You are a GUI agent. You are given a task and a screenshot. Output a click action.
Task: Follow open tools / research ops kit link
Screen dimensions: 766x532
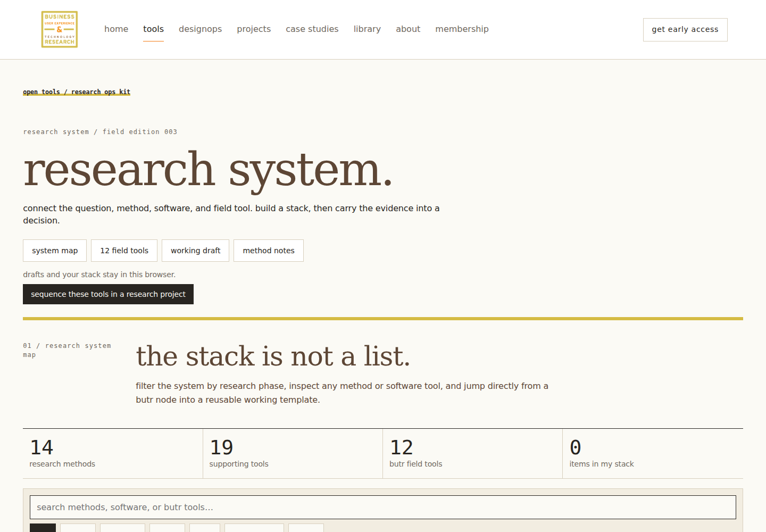(77, 92)
